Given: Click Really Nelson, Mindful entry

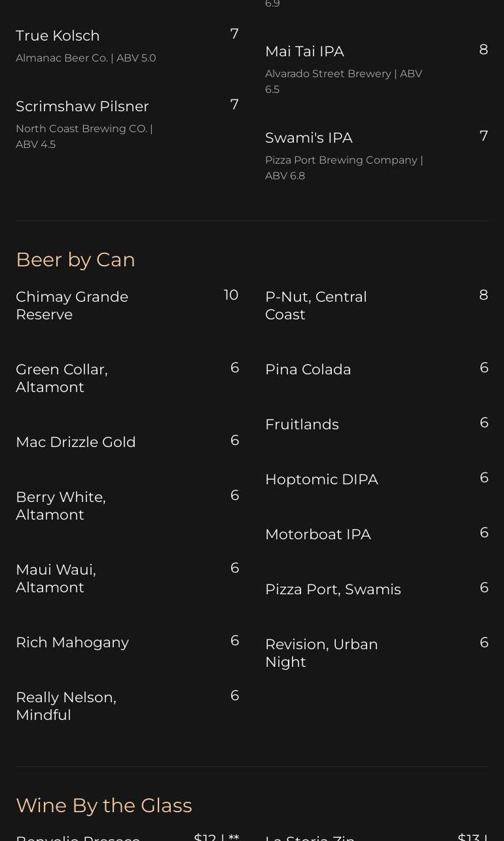Looking at the screenshot, I should tap(66, 706).
